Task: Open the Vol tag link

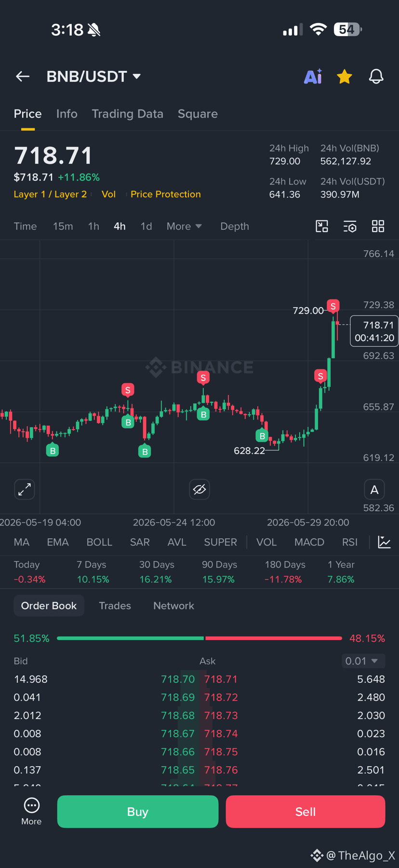Action: point(108,194)
